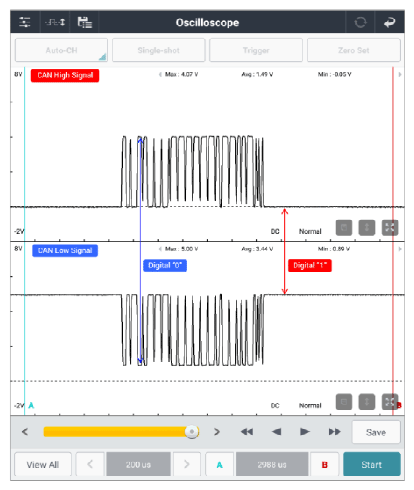Click fullscreen expand icon on CAN Low channel

(390, 402)
